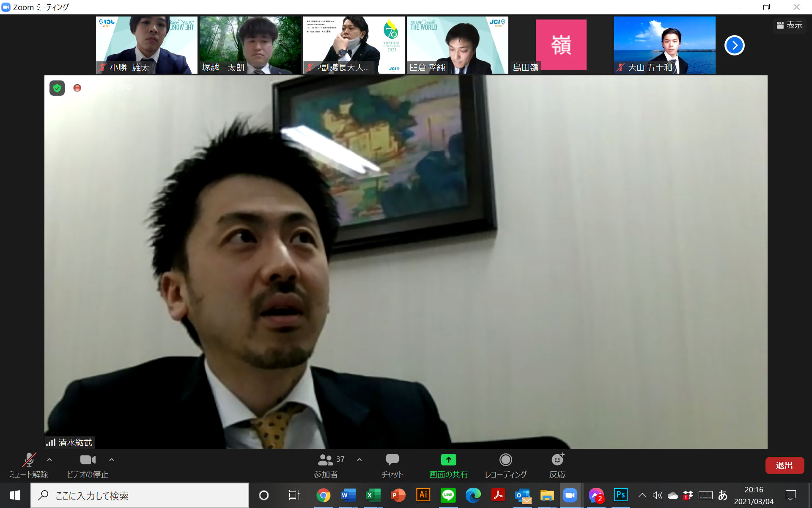Viewport: 812px width, 508px height.
Task: Show the next participants with the blue arrow
Action: point(734,45)
